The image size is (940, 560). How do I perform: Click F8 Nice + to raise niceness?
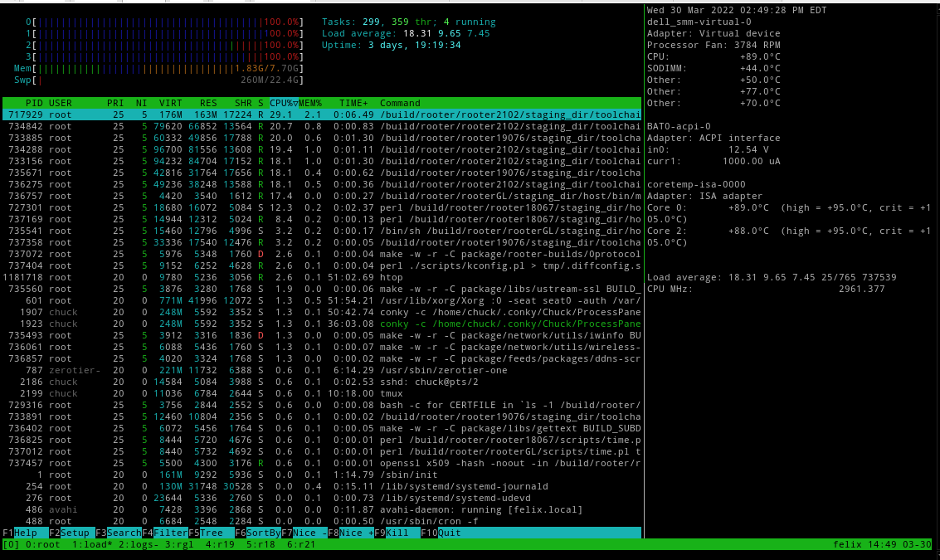pyautogui.click(x=355, y=533)
